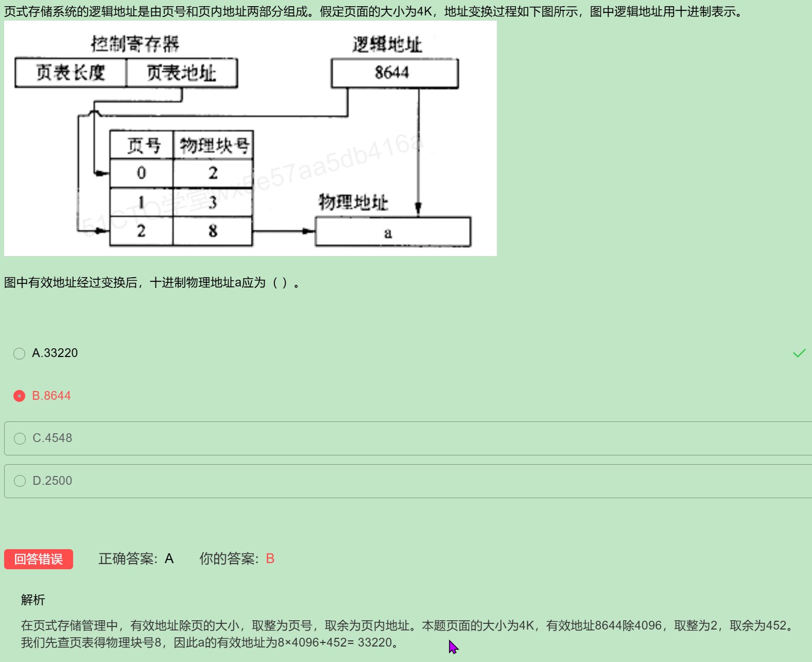Click the 物理块号 column header
This screenshot has height=662, width=812.
pos(213,145)
